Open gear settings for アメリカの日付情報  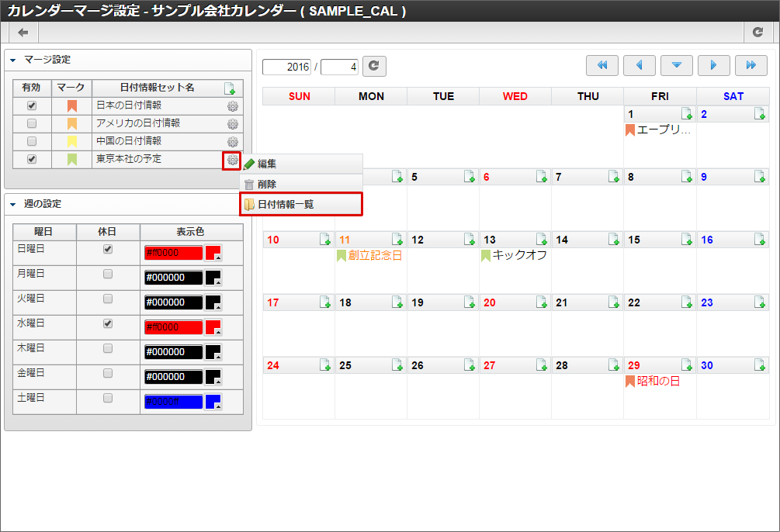[232, 124]
